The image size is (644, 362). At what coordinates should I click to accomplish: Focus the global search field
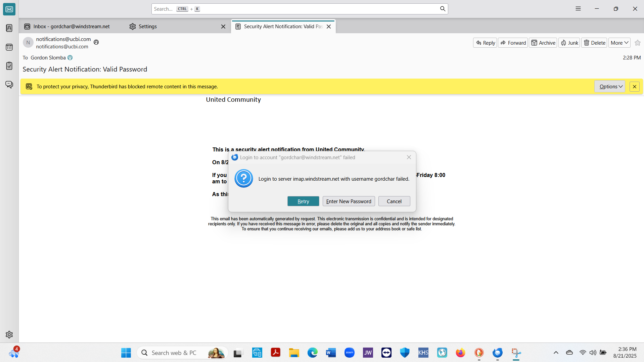tap(300, 9)
